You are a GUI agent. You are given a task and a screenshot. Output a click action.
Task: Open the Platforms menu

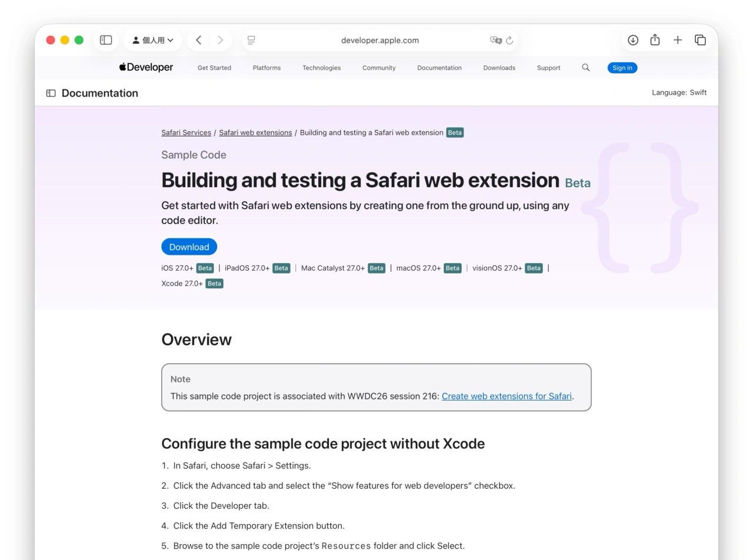(x=266, y=68)
